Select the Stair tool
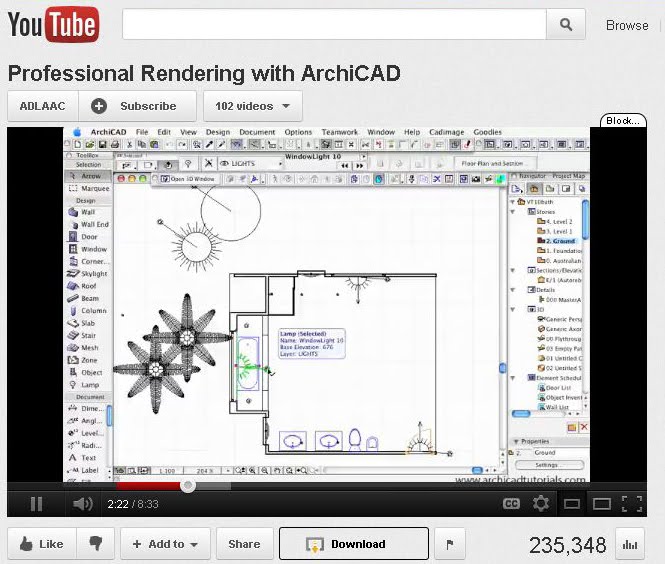 tap(82, 335)
